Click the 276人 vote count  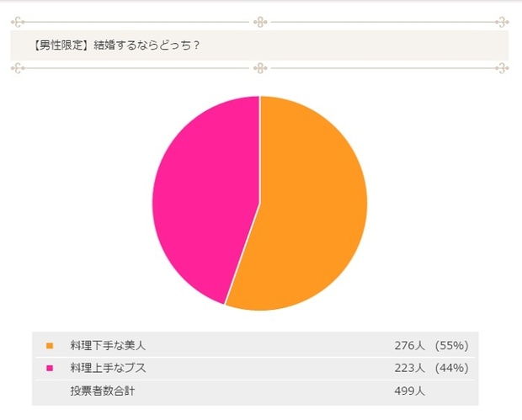coord(408,345)
